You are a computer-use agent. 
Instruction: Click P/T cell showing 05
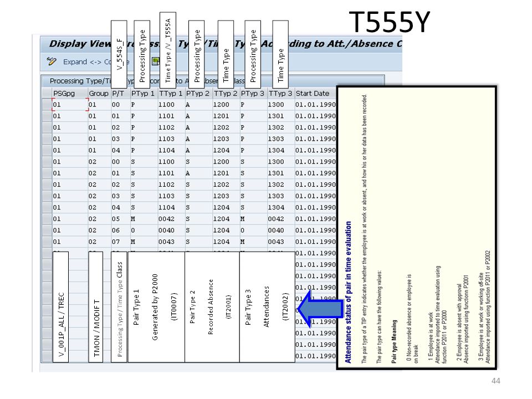point(120,219)
